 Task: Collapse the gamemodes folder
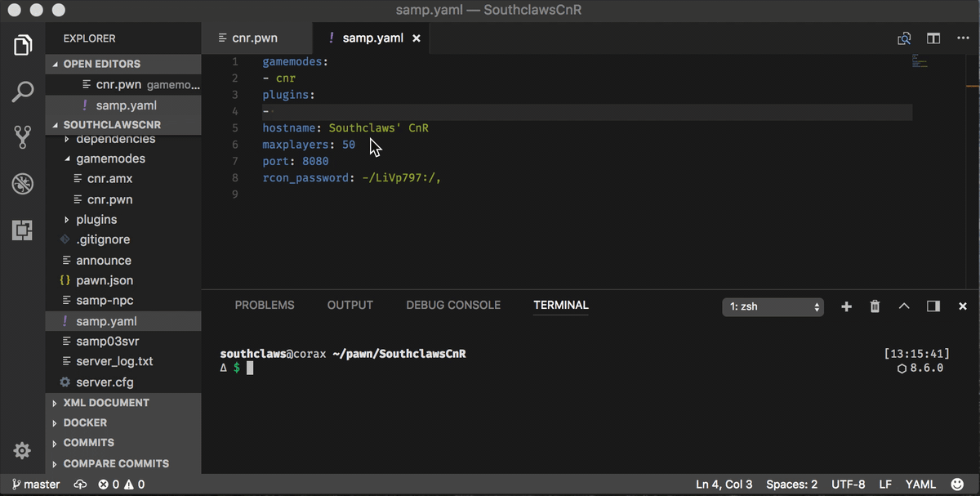click(123, 159)
